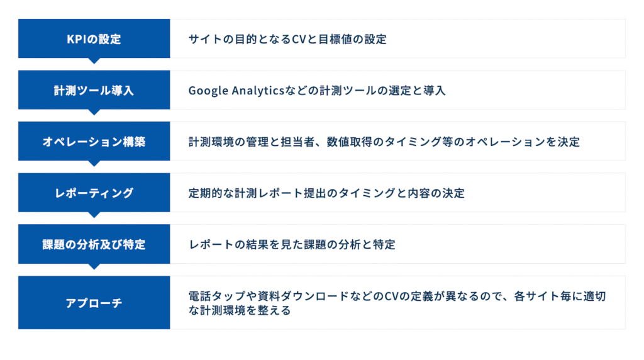This screenshot has width=644, height=360.
Task: Click the "オペレーション構築" blue heading
Action: click(x=94, y=142)
